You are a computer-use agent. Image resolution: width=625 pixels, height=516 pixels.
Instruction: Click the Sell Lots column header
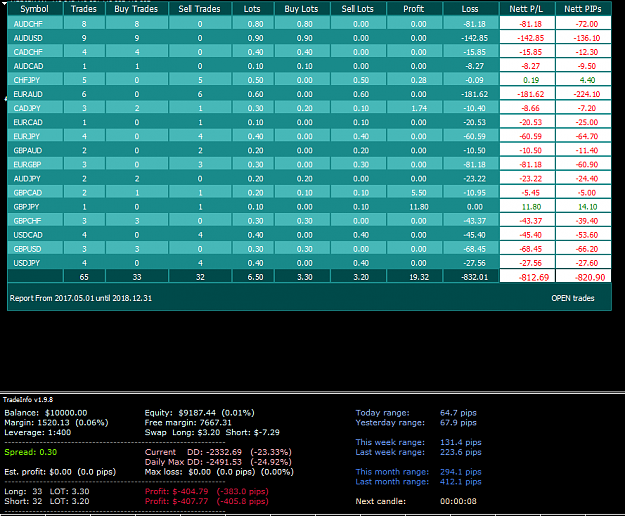point(358,9)
